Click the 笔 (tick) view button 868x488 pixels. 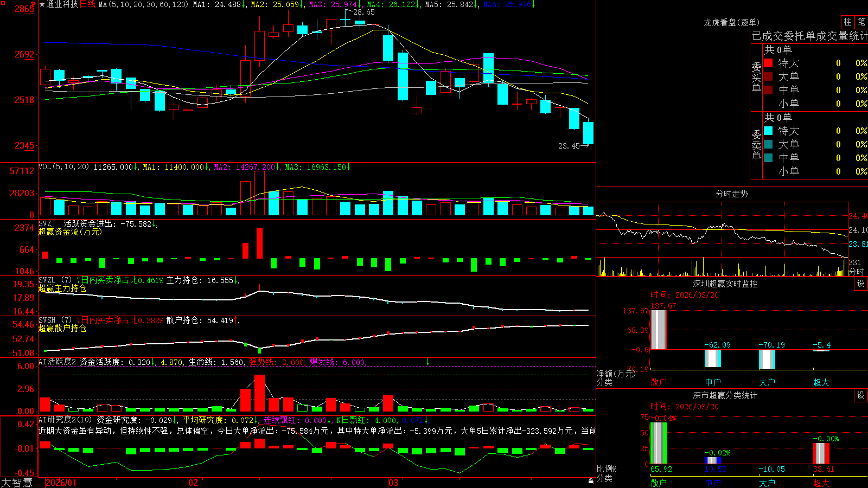point(861,22)
